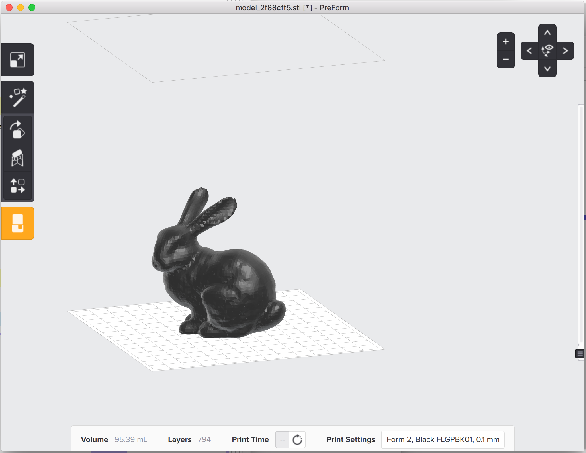
Task: Click the Layers count value
Action: tap(204, 440)
